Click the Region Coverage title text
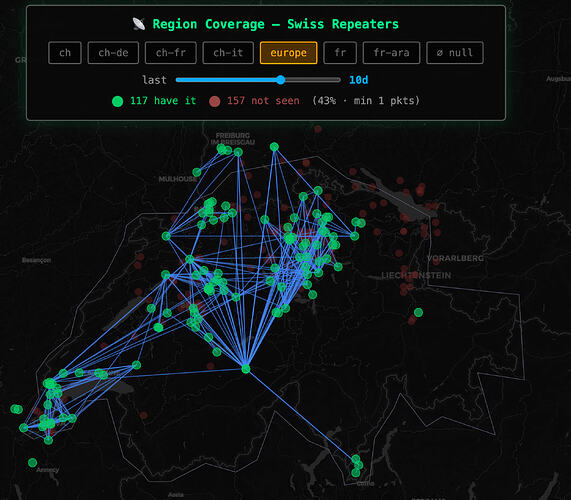 [275, 24]
